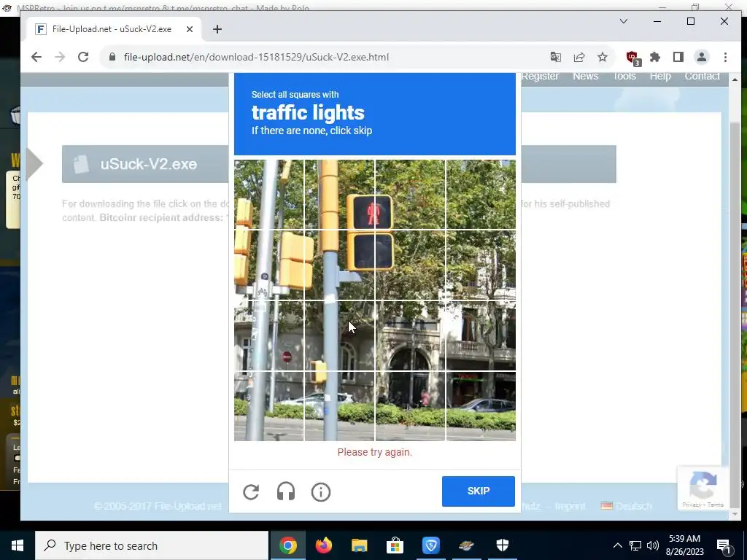Switch to the MSPRetro app on taskbar
This screenshot has height=560, width=747.
(466, 545)
